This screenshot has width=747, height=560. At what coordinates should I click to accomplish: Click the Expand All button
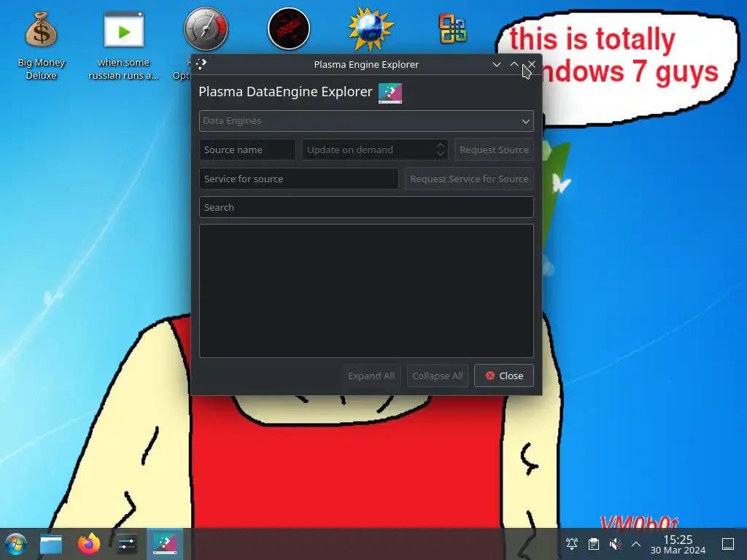[371, 376]
